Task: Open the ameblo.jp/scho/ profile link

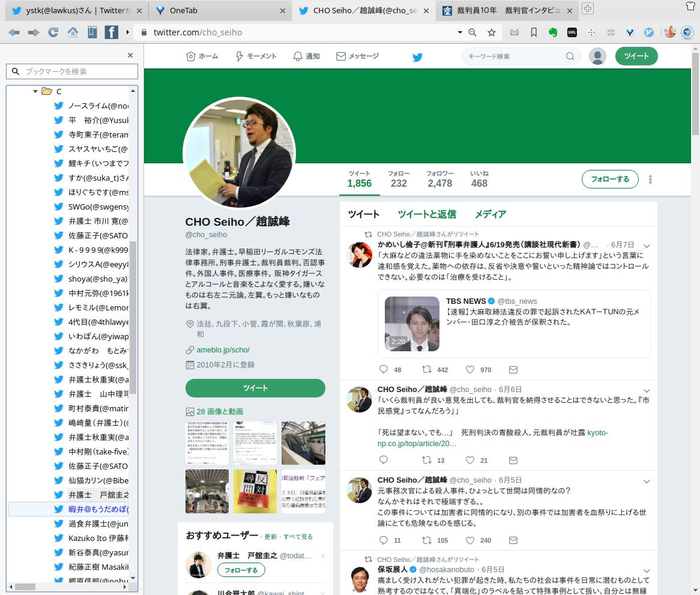Action: click(223, 350)
